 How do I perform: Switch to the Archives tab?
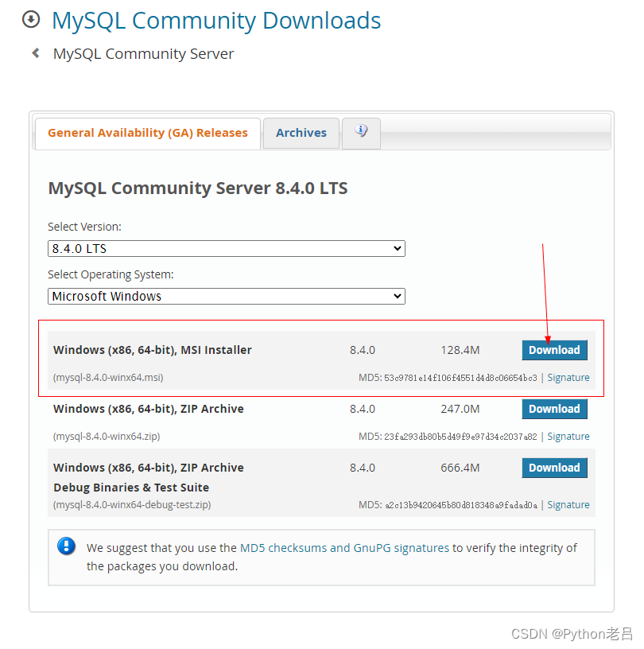301,133
